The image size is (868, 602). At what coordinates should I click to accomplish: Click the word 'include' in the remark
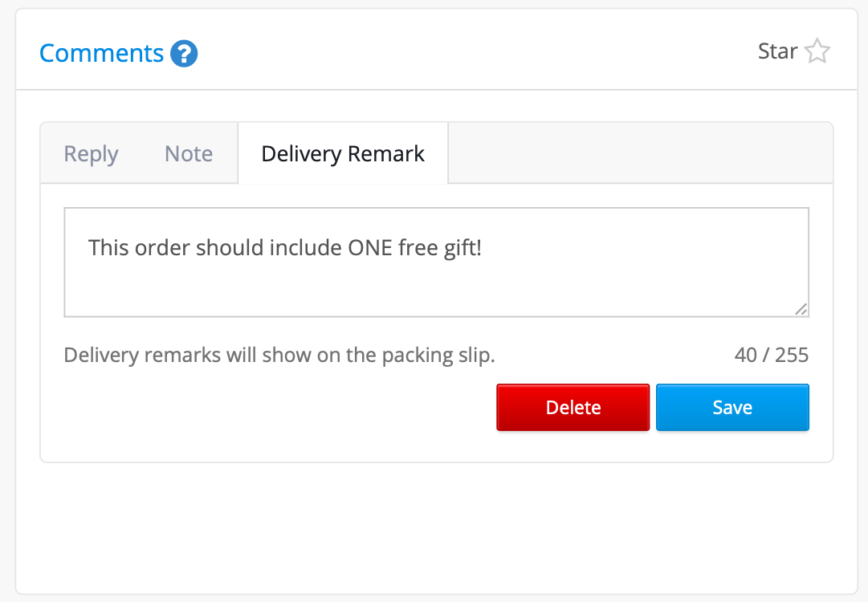305,247
